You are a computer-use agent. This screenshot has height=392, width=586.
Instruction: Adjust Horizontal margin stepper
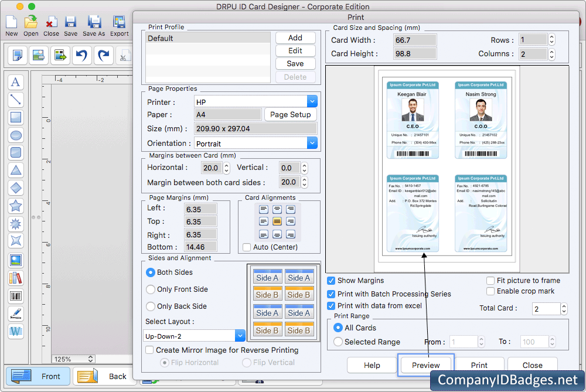click(x=226, y=168)
